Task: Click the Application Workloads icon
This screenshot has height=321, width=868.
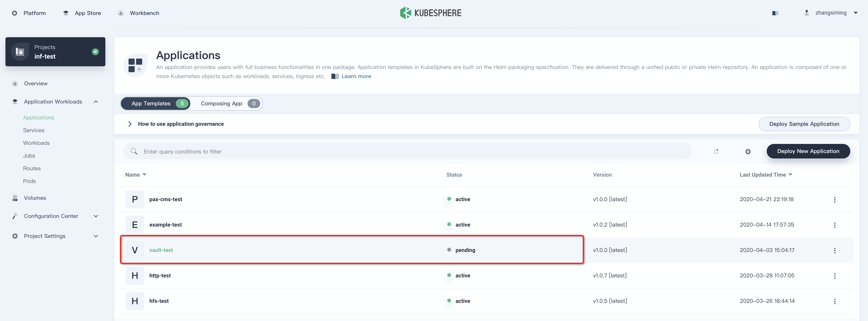Action: (15, 101)
